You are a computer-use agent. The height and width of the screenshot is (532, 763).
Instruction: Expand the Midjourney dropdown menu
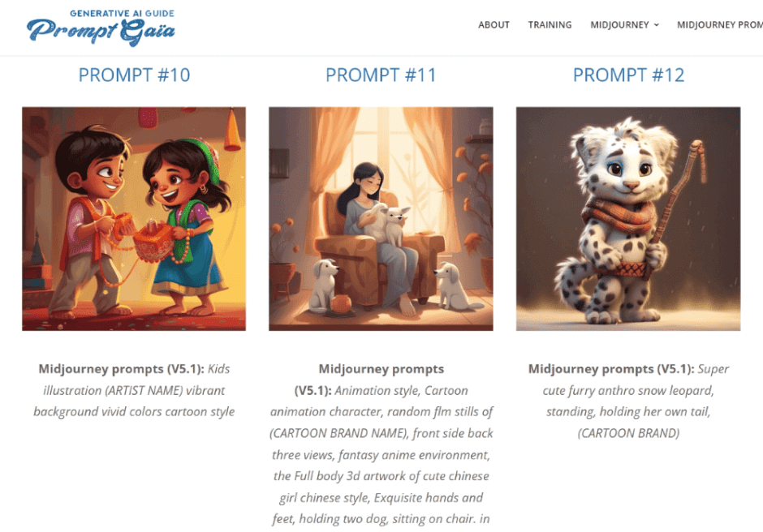[x=624, y=25]
